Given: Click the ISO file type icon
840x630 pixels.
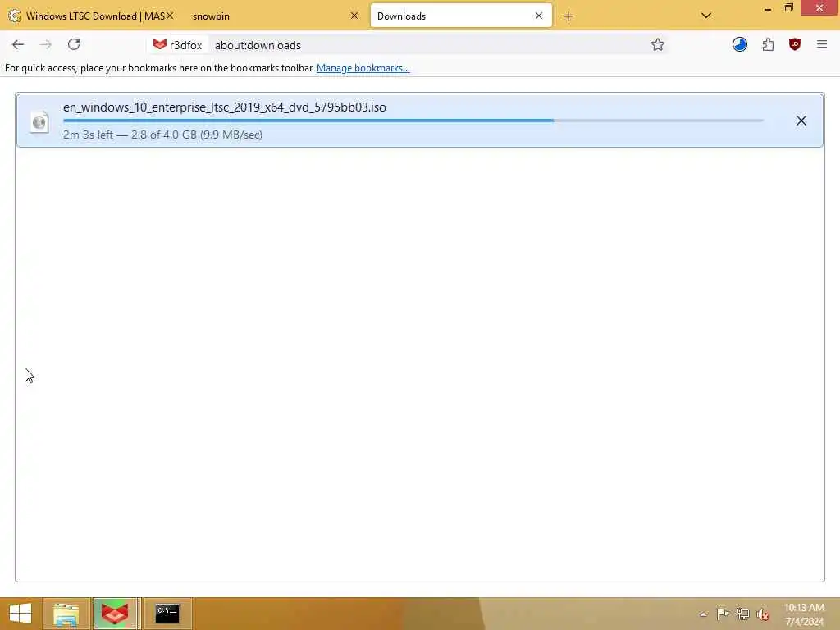Looking at the screenshot, I should [39, 122].
